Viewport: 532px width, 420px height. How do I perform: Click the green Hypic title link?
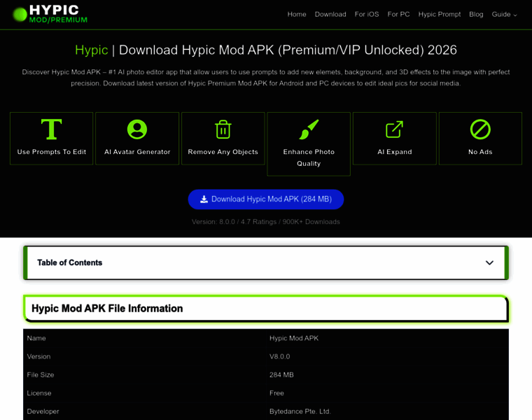point(92,50)
